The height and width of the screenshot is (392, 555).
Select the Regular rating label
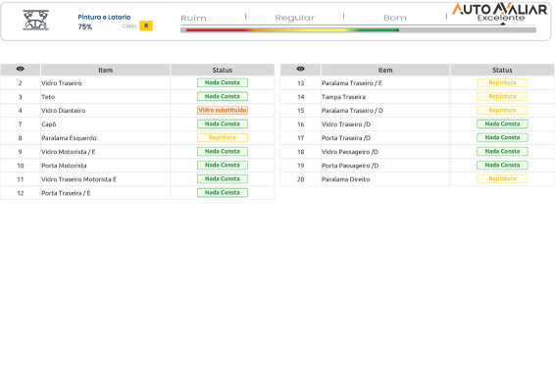pos(294,18)
